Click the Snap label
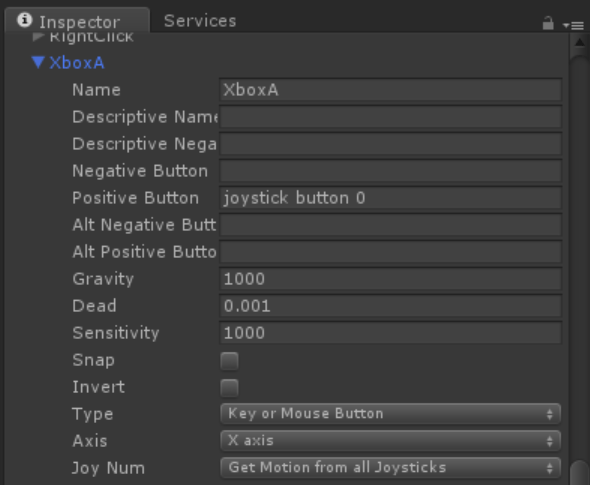Screen dimensions: 590x485 (x=93, y=360)
